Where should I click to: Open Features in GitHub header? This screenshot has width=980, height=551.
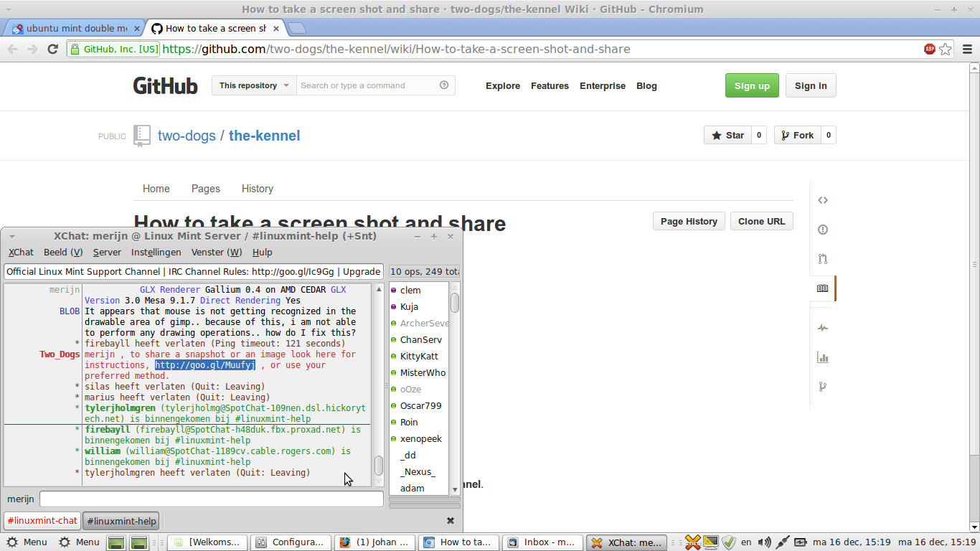550,85
